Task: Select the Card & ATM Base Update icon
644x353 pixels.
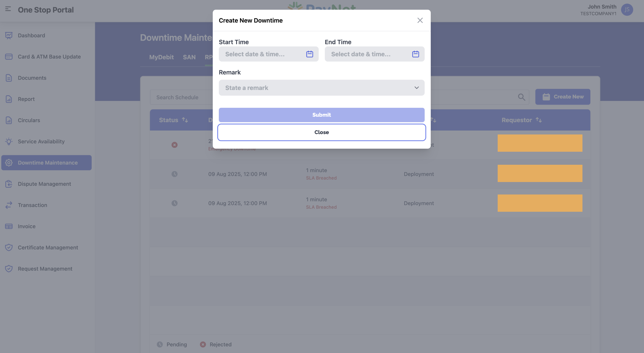Action: [x=9, y=56]
